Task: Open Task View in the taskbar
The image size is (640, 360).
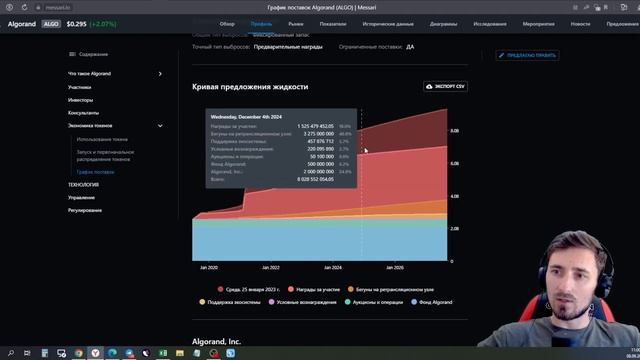Action: coord(27,353)
